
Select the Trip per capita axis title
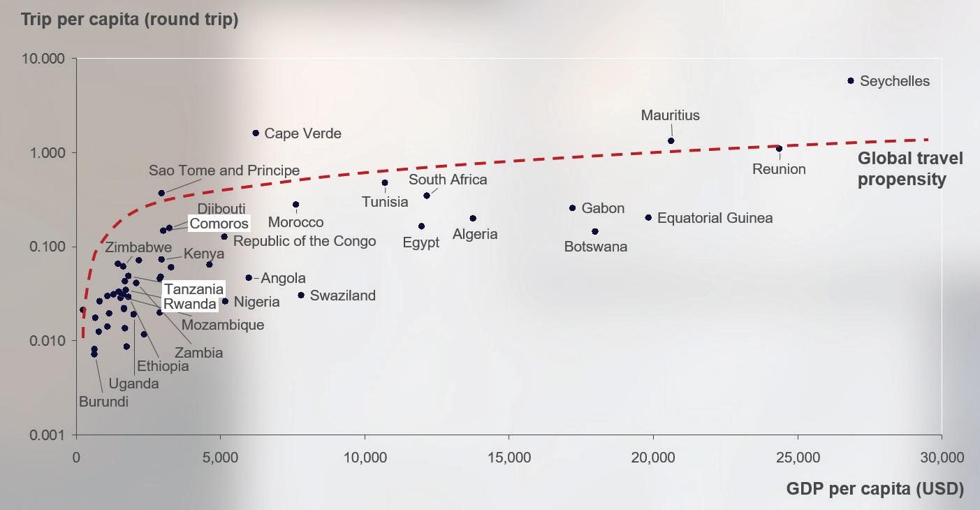(x=129, y=19)
